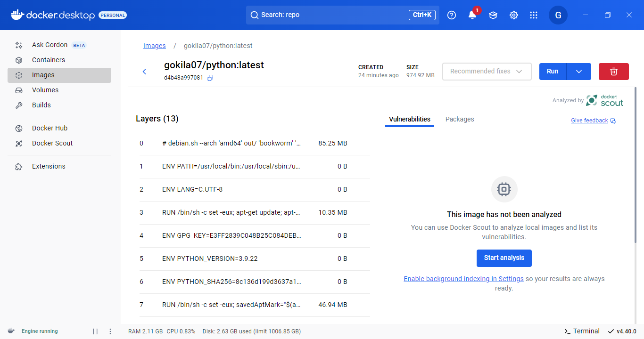Click the Docker Desktop whale logo
644x339 pixels.
(x=17, y=15)
